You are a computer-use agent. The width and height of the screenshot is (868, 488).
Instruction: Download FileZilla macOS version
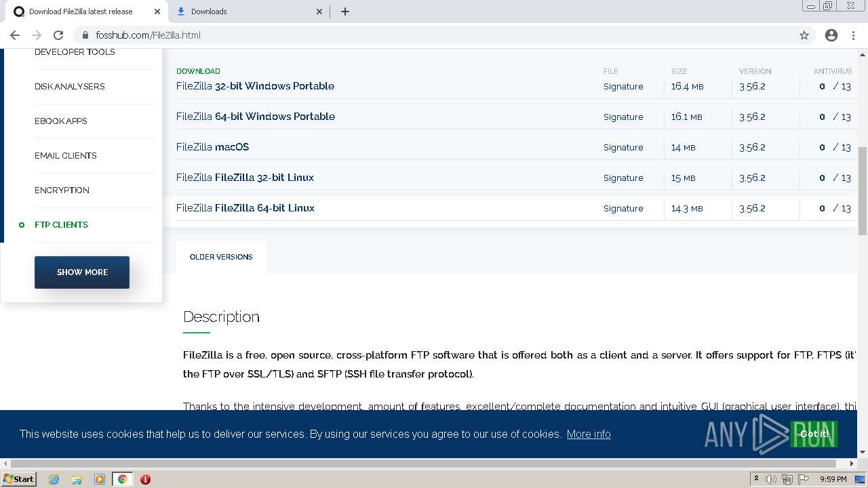pyautogui.click(x=213, y=147)
